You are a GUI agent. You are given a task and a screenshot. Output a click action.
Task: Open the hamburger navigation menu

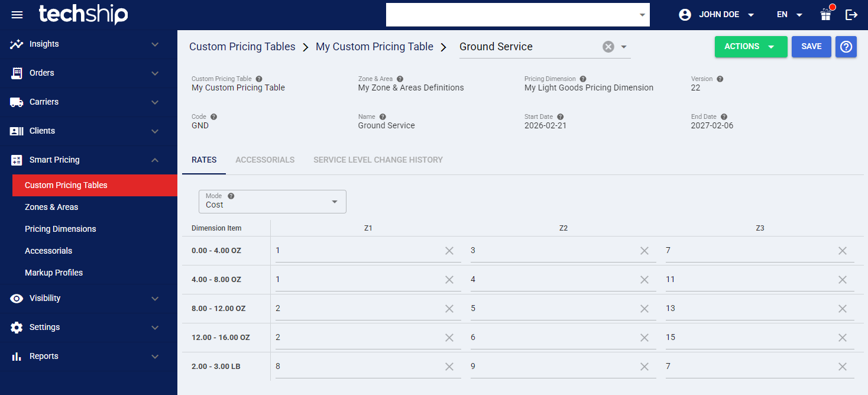(17, 15)
